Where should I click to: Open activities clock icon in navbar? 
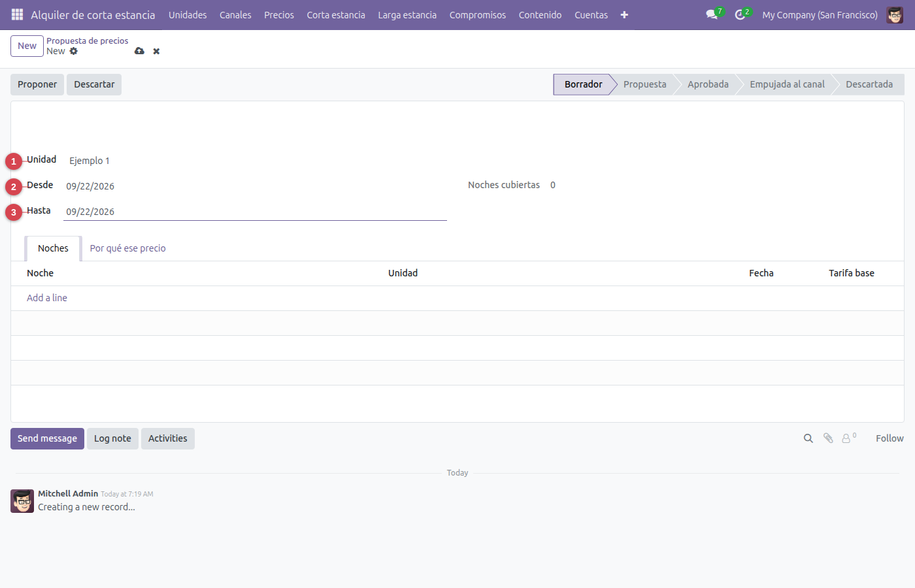pyautogui.click(x=740, y=14)
